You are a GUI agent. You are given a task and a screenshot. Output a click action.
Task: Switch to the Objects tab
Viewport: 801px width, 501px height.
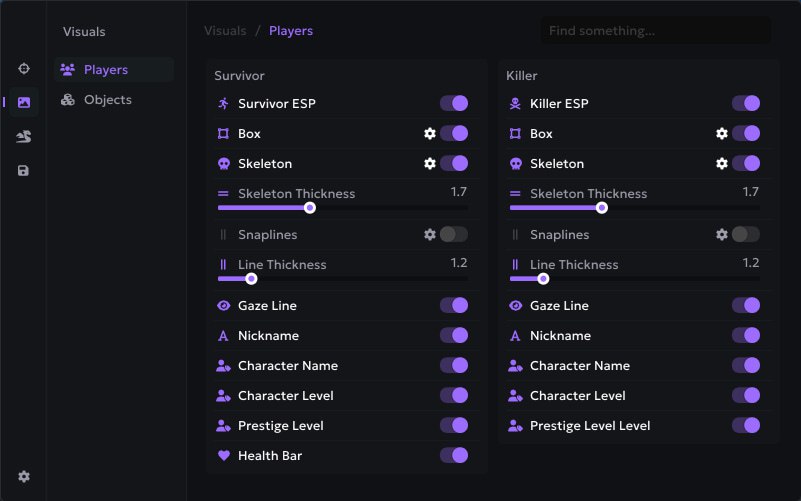pos(107,100)
